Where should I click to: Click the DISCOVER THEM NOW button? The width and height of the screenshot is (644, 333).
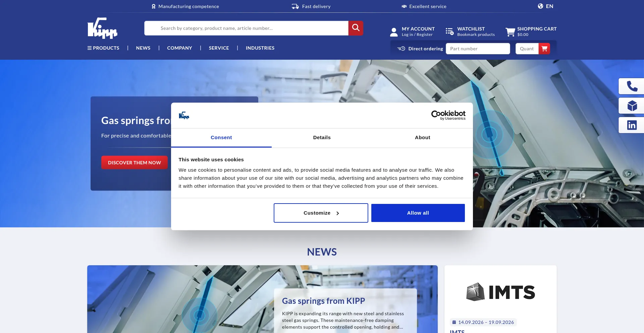click(x=135, y=163)
